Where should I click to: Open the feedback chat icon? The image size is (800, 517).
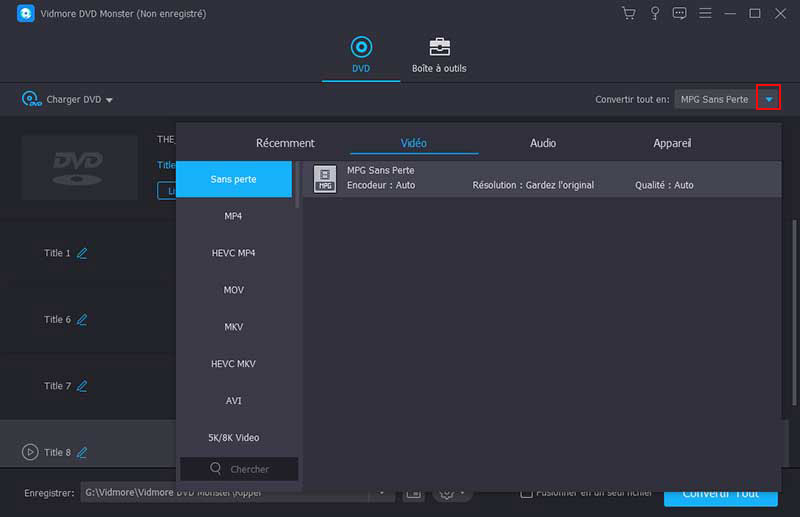tap(680, 13)
